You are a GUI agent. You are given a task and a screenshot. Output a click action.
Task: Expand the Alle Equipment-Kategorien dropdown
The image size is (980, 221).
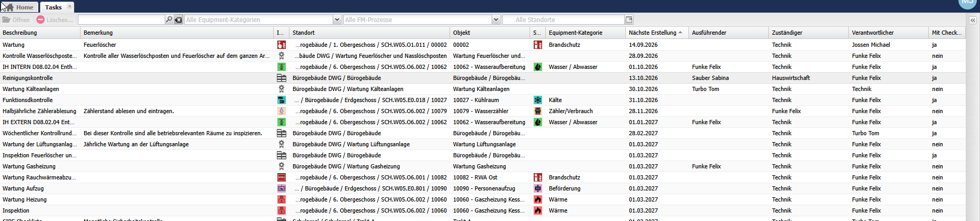point(337,19)
